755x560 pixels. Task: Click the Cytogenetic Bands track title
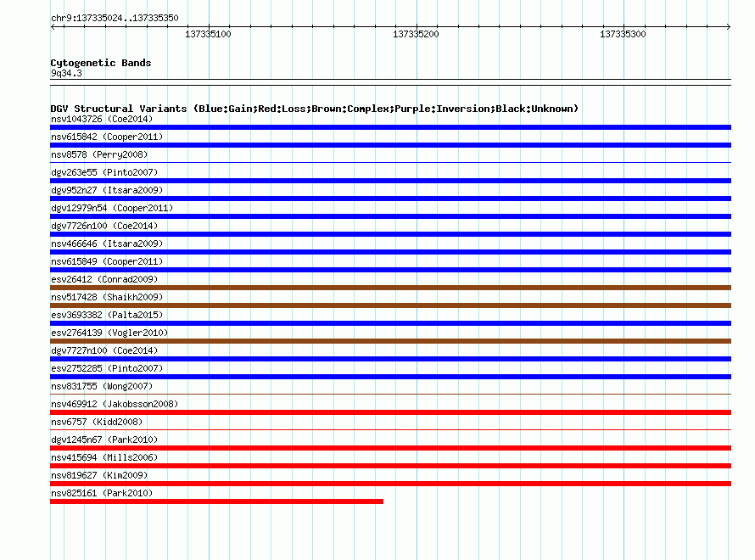(101, 63)
